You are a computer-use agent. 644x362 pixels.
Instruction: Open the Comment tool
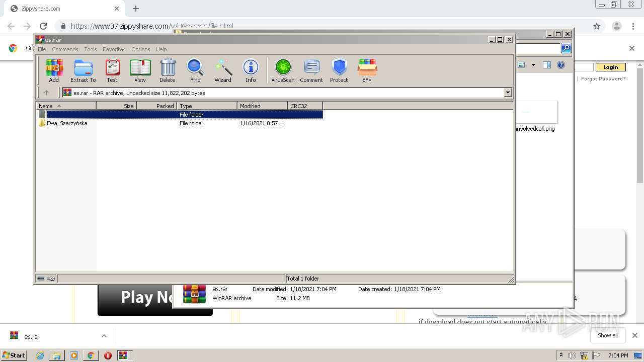click(311, 70)
